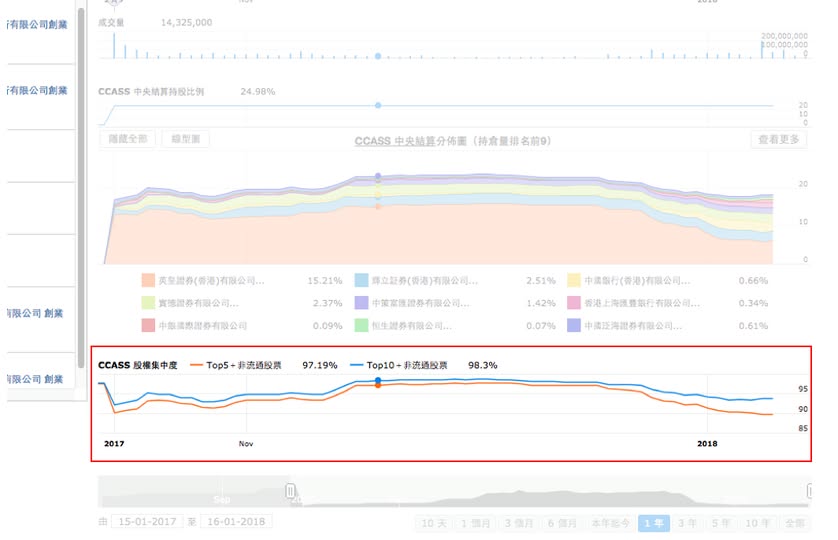This screenshot has width=838, height=540.
Task: Click the blue Top10 hover marker dot
Action: pos(378,381)
